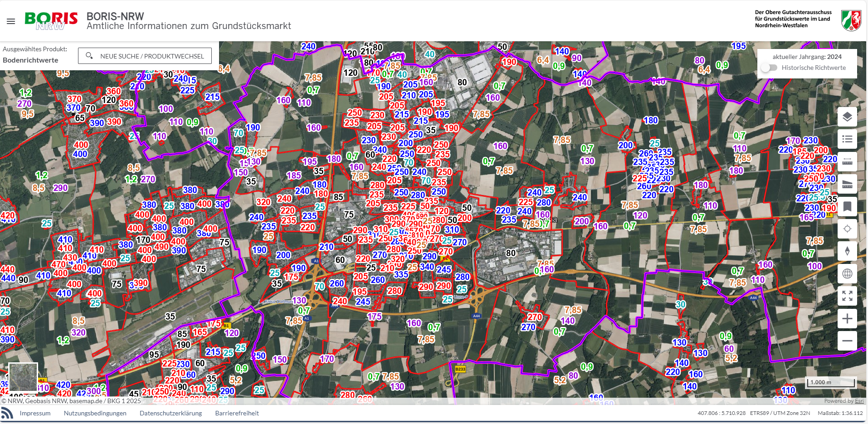This screenshot has height=424, width=868.
Task: Zoom out with the minus button
Action: pos(847,341)
